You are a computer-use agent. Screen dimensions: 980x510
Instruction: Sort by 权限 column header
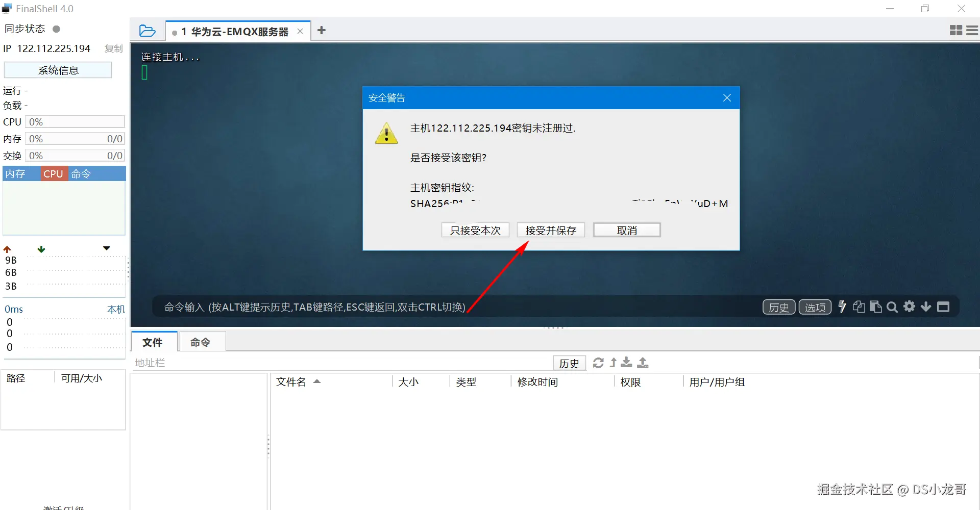click(649, 381)
